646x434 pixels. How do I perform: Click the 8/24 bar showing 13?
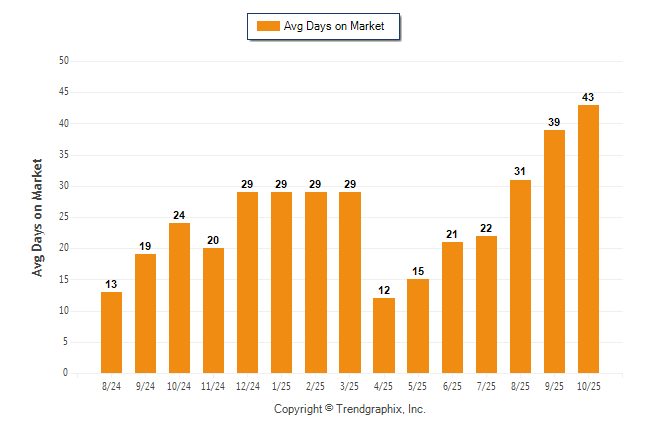pyautogui.click(x=112, y=332)
